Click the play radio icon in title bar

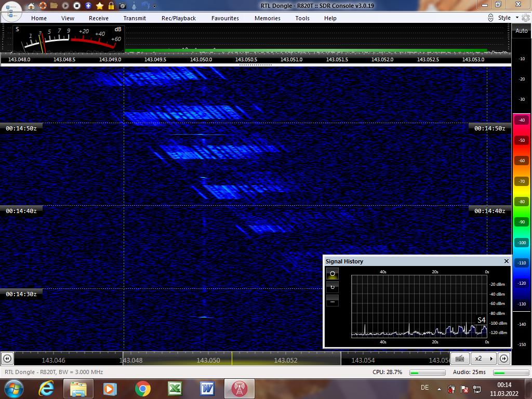click(x=65, y=6)
